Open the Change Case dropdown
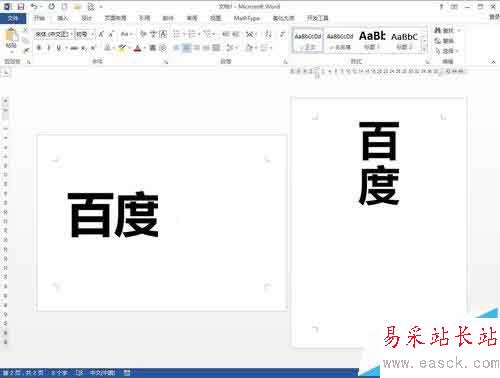The height and width of the screenshot is (378, 500). coord(126,34)
